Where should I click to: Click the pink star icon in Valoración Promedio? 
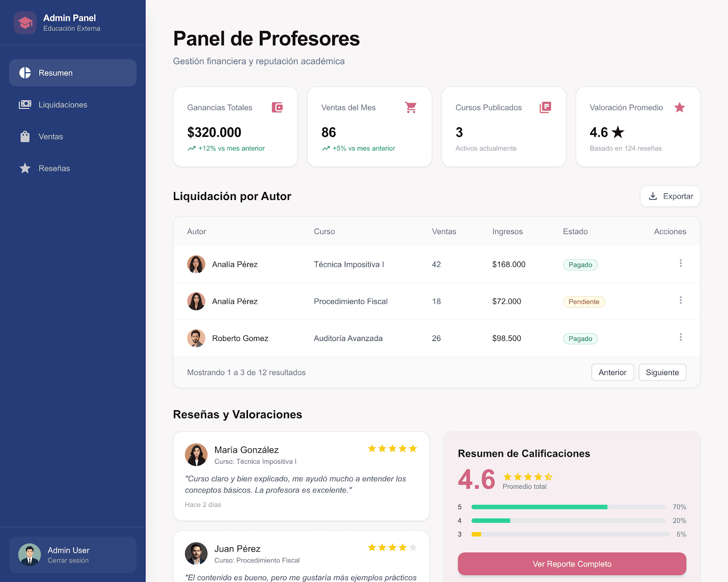[679, 107]
